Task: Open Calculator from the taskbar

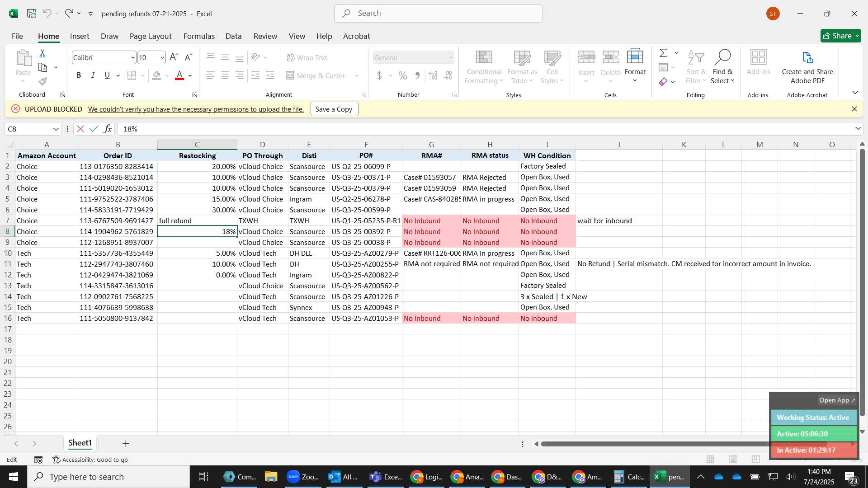Action: 629,477
